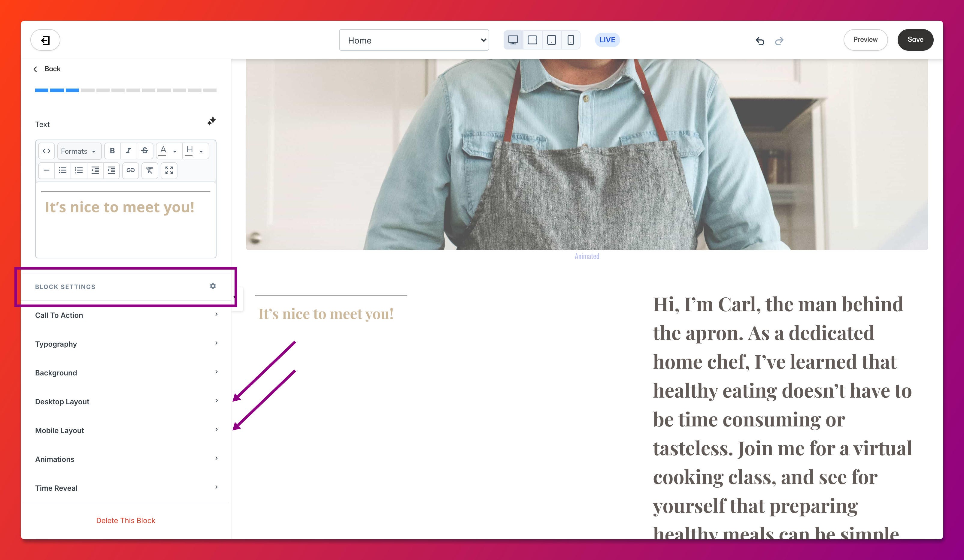The width and height of the screenshot is (964, 560).
Task: Expand the Typography settings
Action: [x=126, y=344]
